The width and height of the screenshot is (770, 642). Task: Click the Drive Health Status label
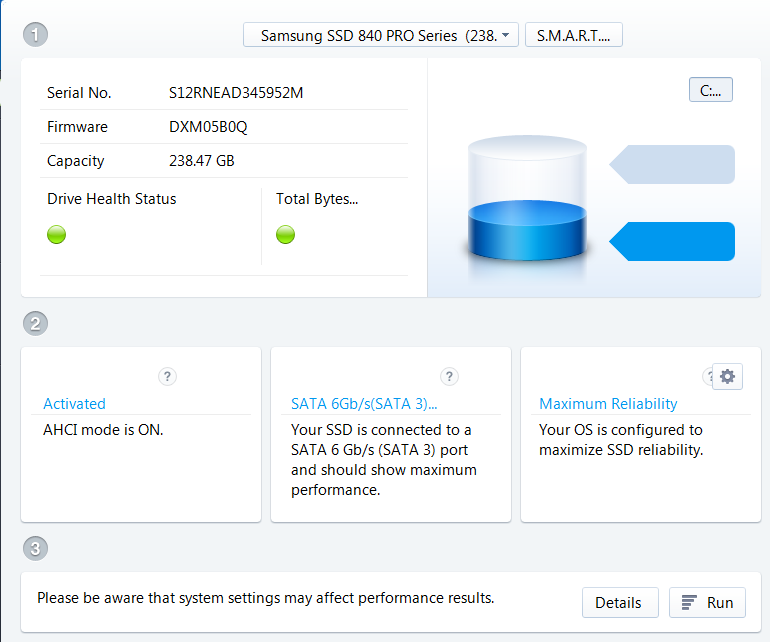111,199
